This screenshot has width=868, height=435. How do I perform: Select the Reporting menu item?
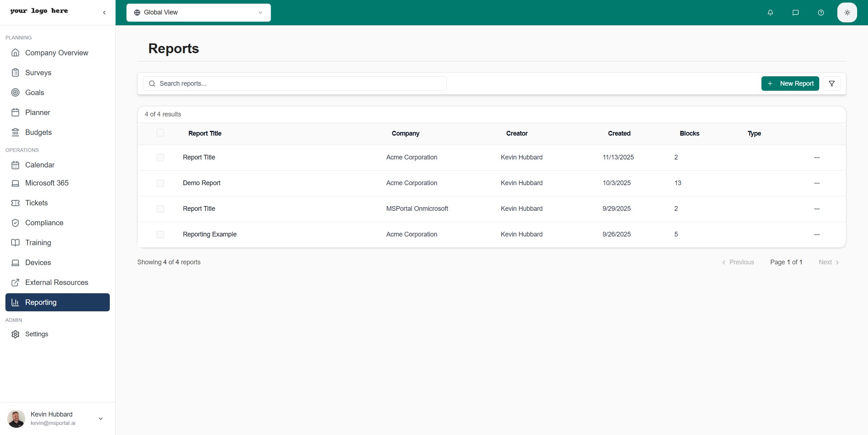pyautogui.click(x=58, y=302)
